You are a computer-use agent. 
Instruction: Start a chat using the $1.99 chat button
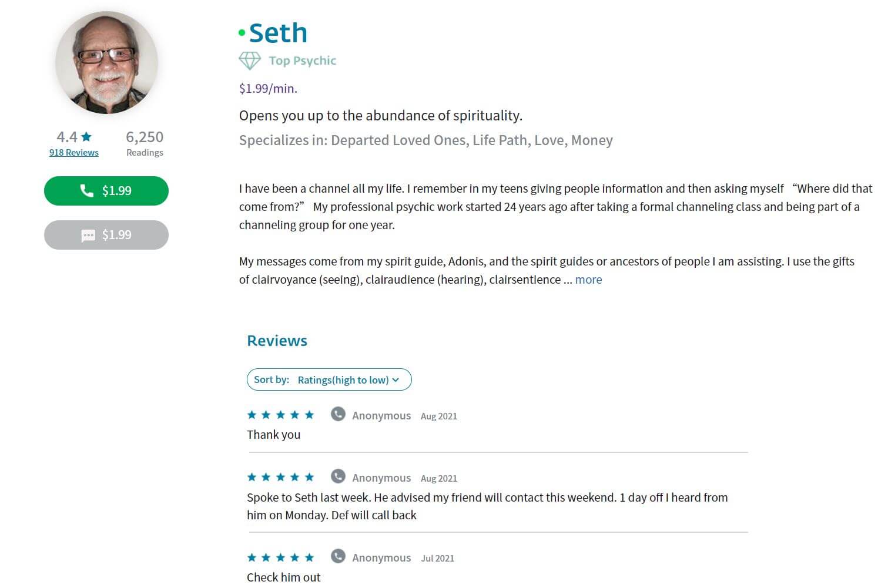pos(106,234)
